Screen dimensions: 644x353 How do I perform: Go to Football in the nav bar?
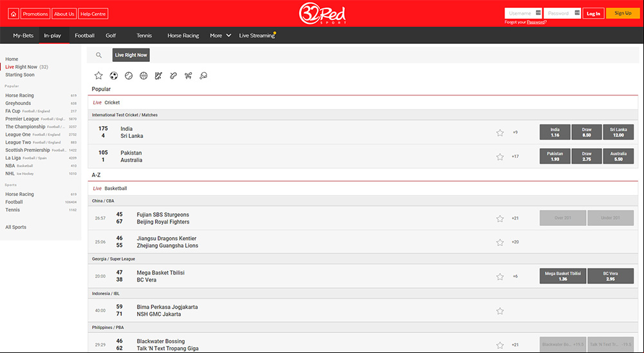(x=85, y=35)
